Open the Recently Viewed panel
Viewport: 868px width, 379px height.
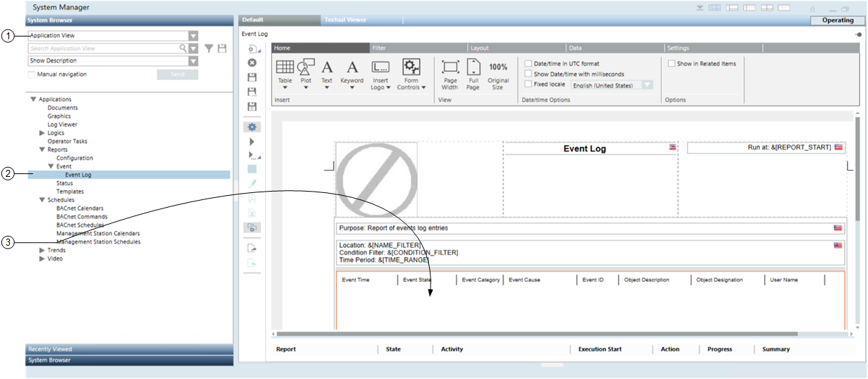(130, 349)
